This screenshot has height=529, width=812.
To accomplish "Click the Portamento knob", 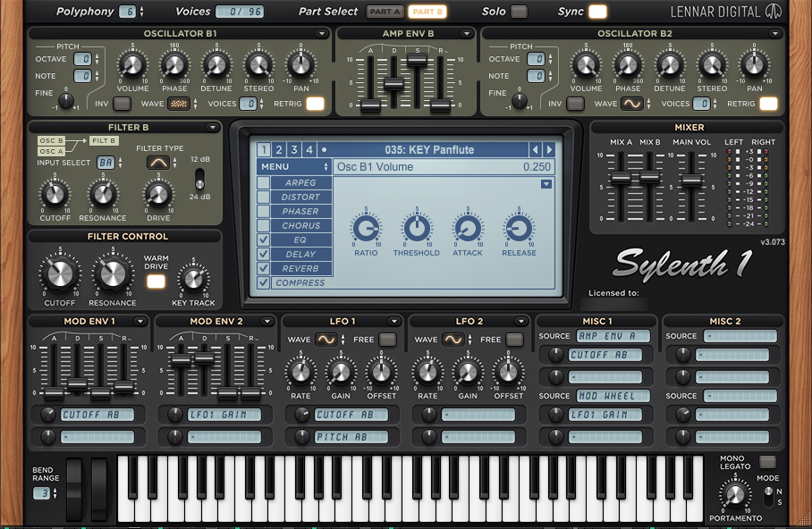I will point(735,495).
